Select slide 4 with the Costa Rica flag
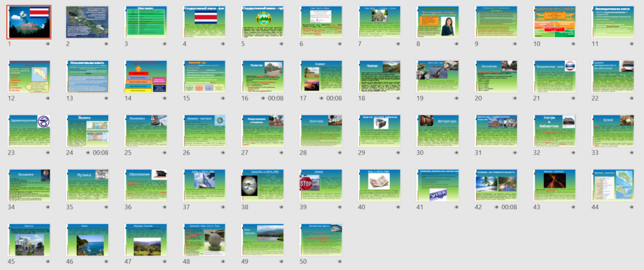The width and height of the screenshot is (644, 270). point(204,22)
